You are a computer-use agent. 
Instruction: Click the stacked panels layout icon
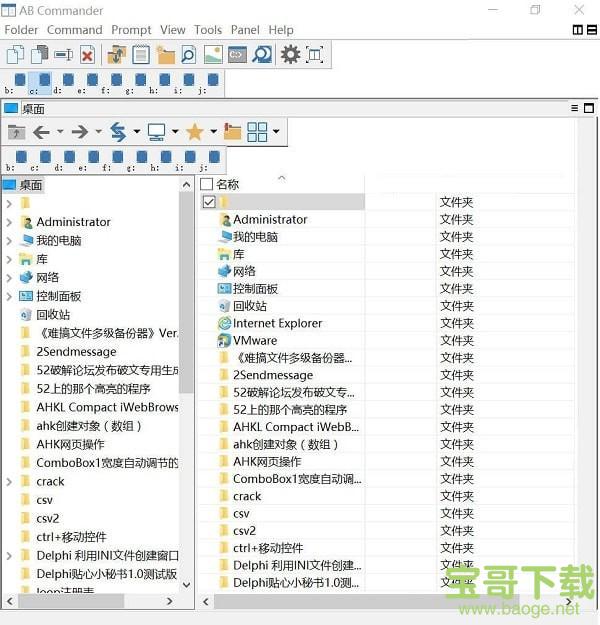point(592,30)
